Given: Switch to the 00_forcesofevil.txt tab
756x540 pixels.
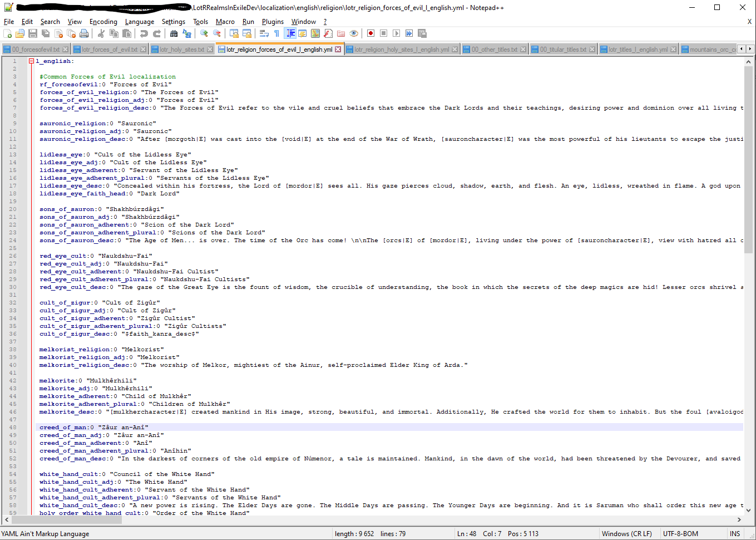Looking at the screenshot, I should click(36, 50).
